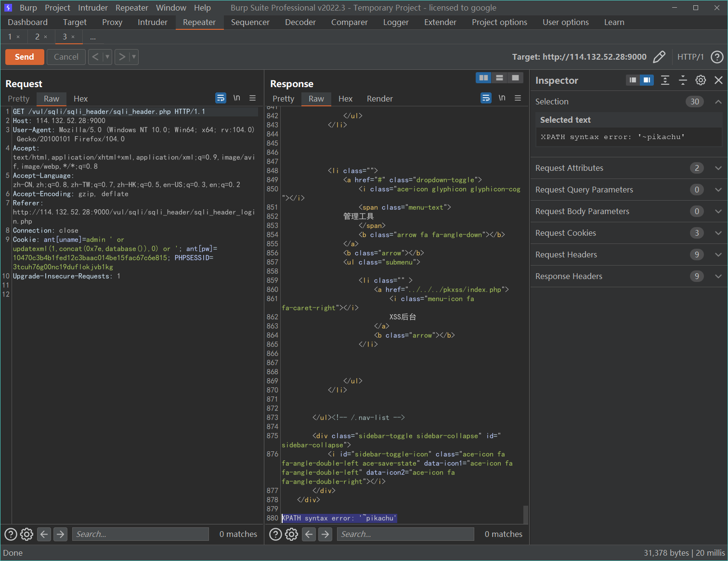Go to next match in Response search
The height and width of the screenshot is (561, 728).
[x=325, y=534]
